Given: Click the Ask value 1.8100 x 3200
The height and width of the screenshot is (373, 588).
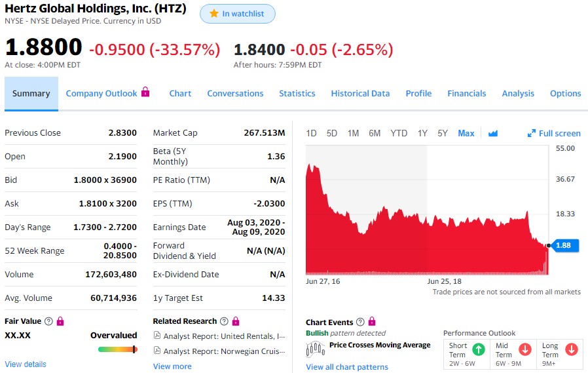Looking at the screenshot, I should [x=107, y=204].
